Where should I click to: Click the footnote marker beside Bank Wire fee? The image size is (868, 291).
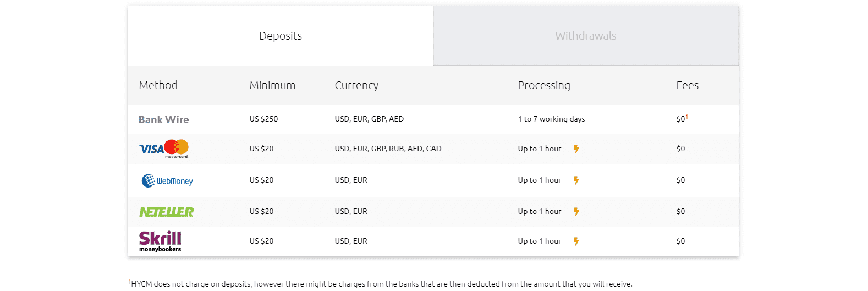click(x=686, y=117)
